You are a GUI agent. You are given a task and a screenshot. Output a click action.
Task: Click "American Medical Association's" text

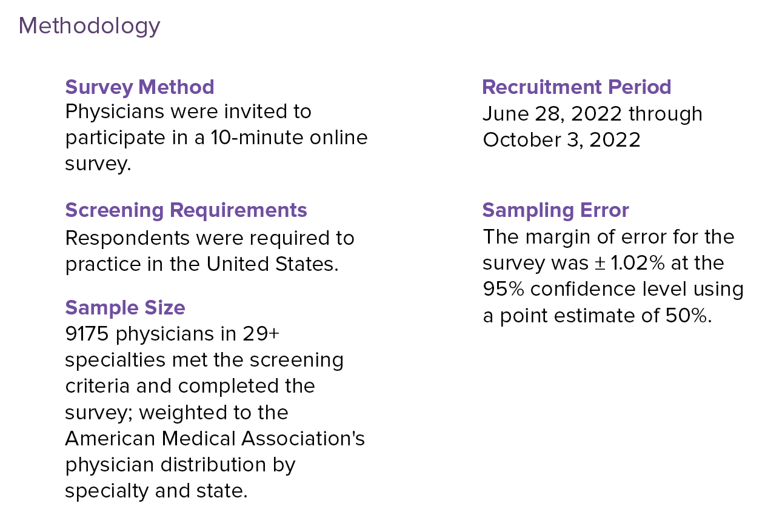[215, 438]
